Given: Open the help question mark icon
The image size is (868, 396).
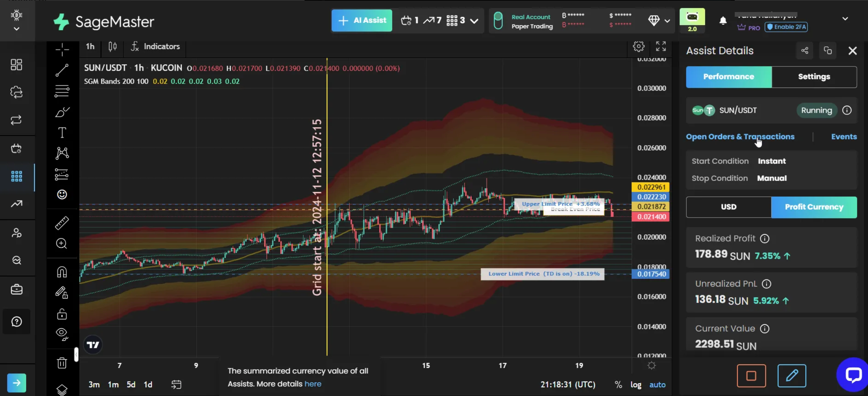Looking at the screenshot, I should coord(16,322).
